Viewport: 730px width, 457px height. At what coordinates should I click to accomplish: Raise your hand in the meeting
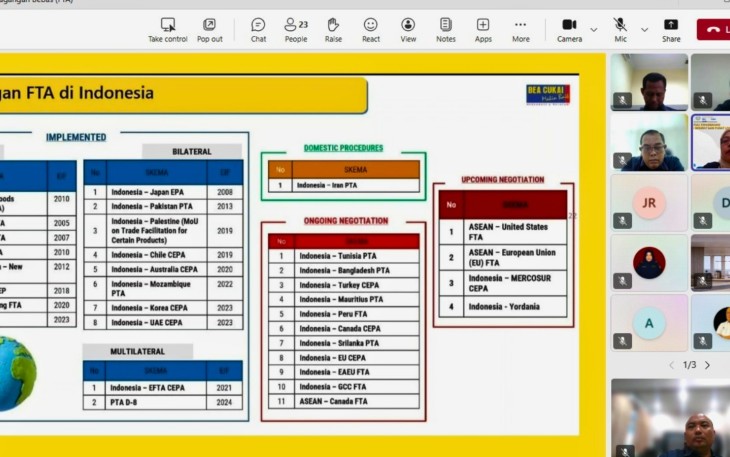tap(333, 30)
